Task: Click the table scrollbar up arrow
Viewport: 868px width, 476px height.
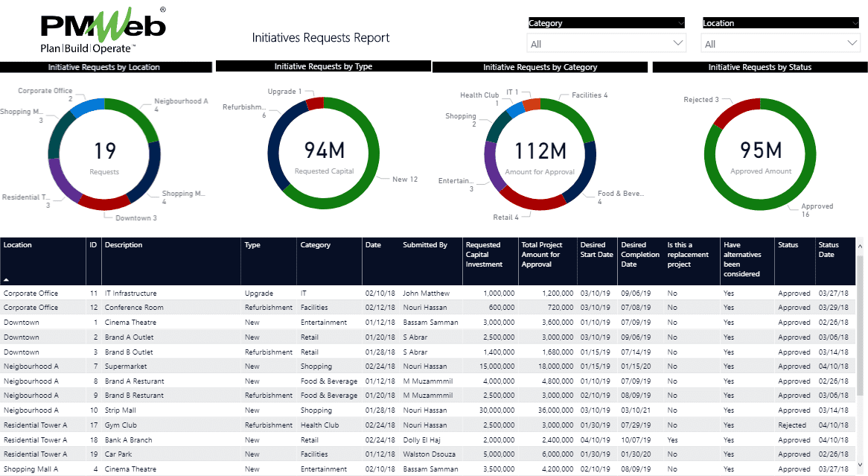Action: click(x=861, y=245)
